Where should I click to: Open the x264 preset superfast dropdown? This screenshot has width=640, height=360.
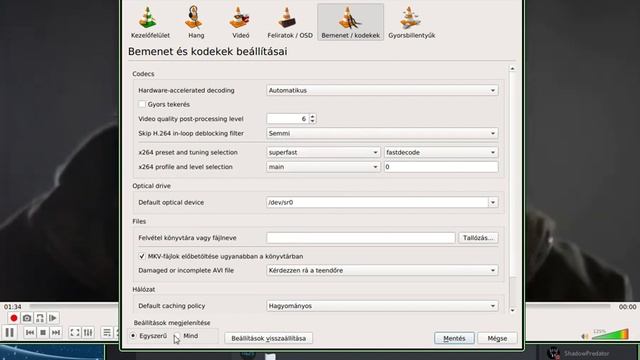pos(323,152)
